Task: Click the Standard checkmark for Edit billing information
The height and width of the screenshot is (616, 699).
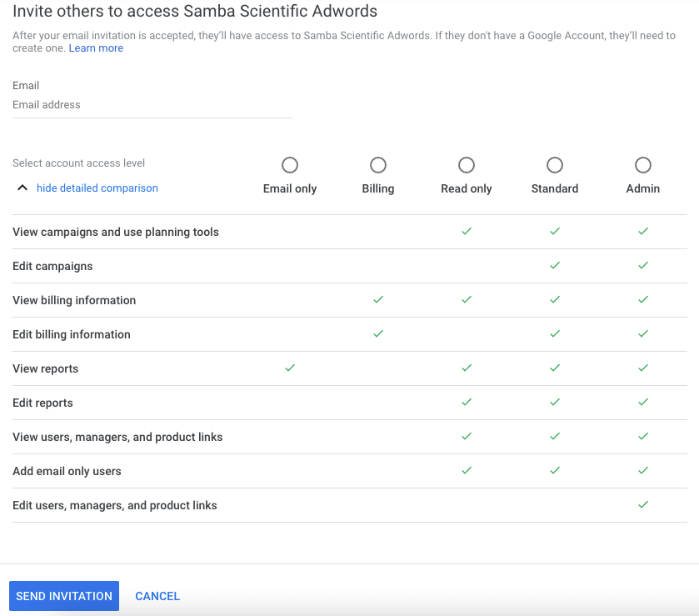Action: pos(555,333)
